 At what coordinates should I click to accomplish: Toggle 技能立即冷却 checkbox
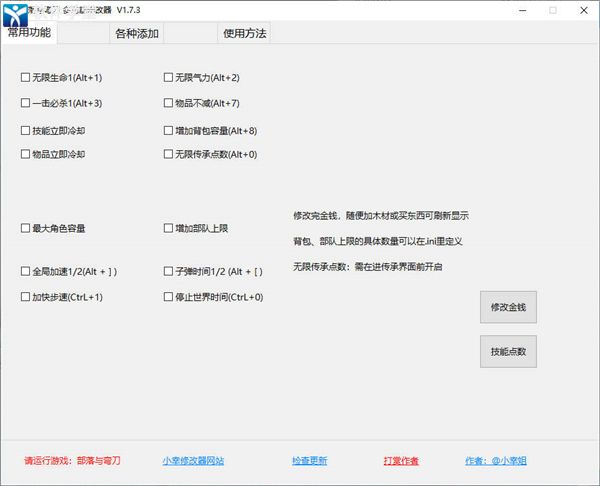25,130
